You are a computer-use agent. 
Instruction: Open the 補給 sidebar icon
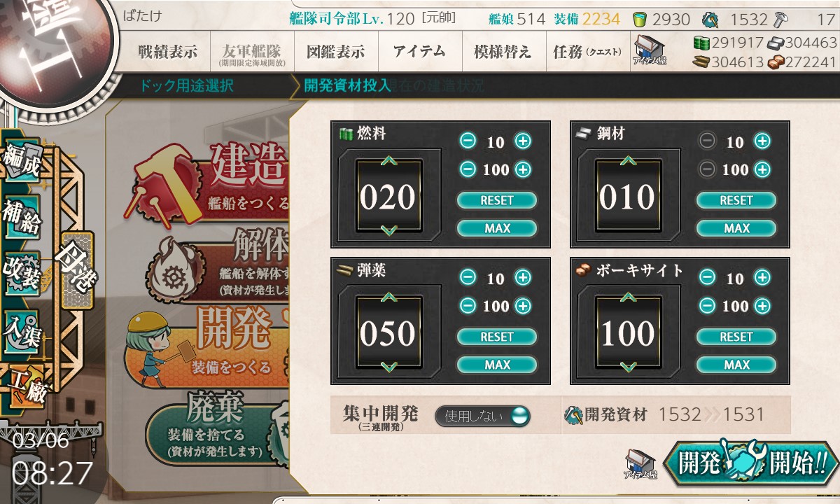pos(22,216)
